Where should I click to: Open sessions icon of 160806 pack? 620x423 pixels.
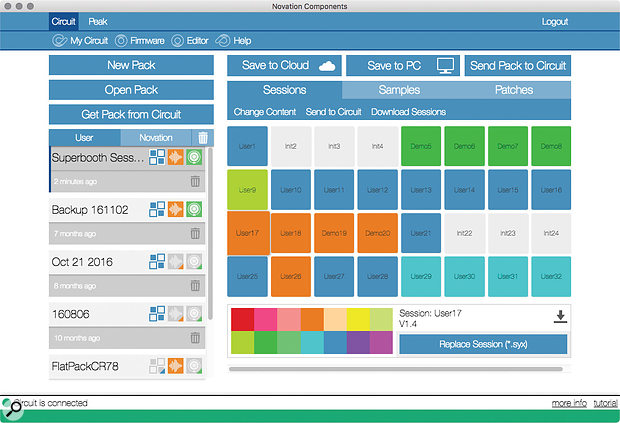(157, 313)
